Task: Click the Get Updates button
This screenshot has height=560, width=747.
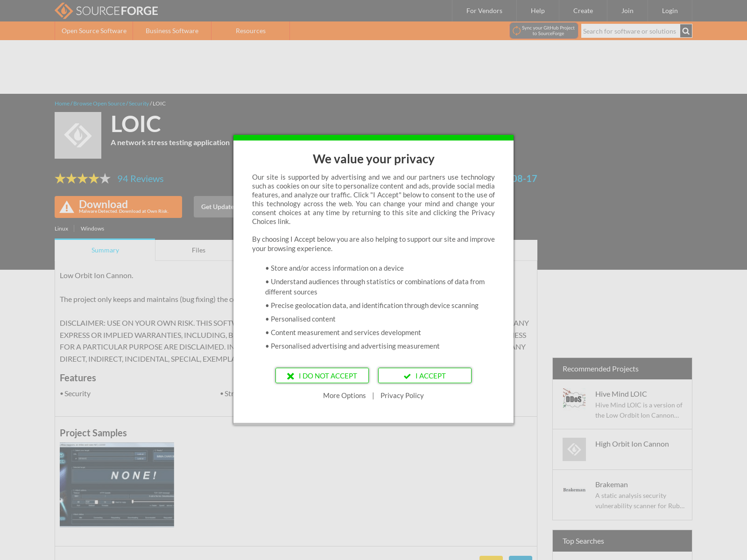Action: [214, 207]
